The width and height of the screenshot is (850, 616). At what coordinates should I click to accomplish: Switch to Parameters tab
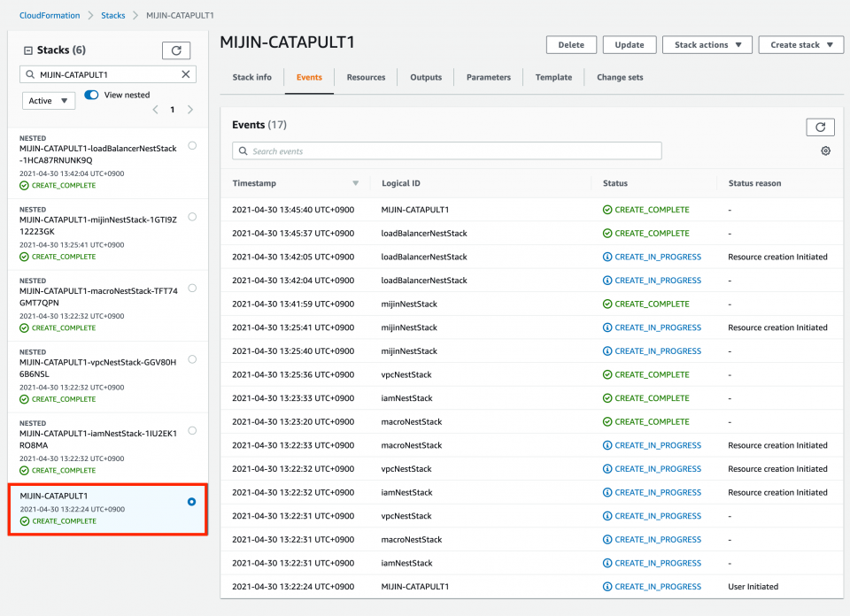489,78
